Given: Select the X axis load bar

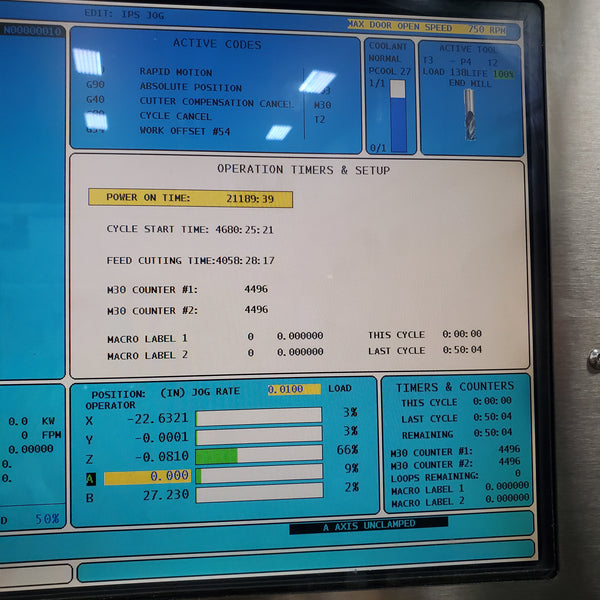Looking at the screenshot, I should click(x=259, y=417).
